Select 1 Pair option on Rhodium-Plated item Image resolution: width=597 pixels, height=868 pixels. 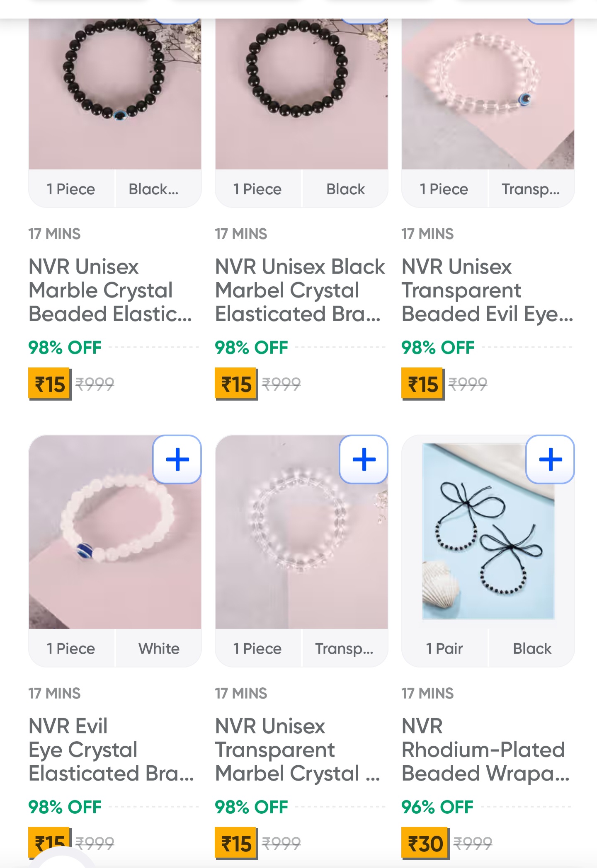[444, 648]
